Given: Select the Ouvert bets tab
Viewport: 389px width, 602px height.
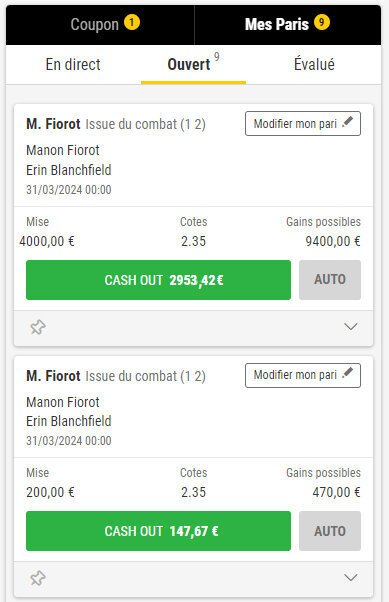Looking at the screenshot, I should click(x=193, y=64).
